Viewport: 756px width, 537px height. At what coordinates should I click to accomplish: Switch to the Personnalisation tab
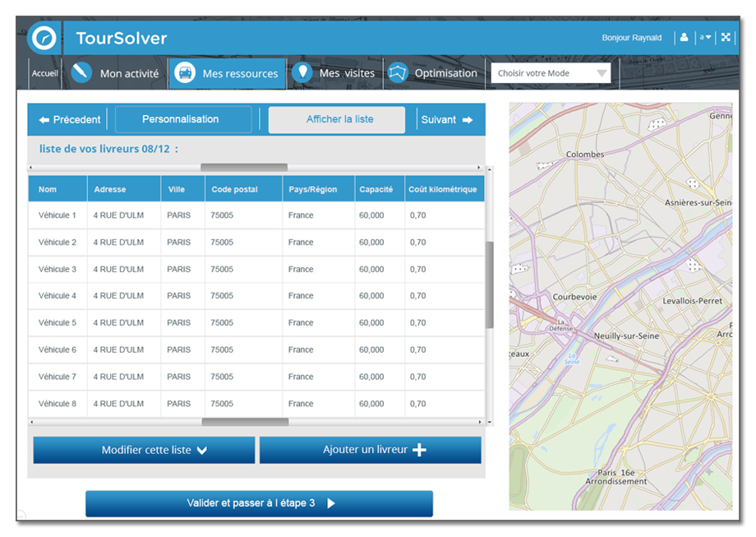(182, 119)
